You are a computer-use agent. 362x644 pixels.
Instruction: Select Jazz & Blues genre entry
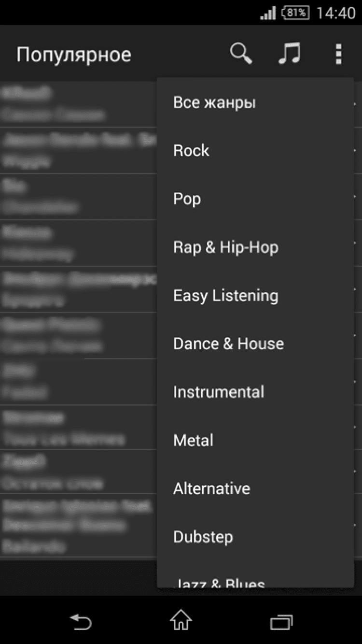(x=220, y=582)
